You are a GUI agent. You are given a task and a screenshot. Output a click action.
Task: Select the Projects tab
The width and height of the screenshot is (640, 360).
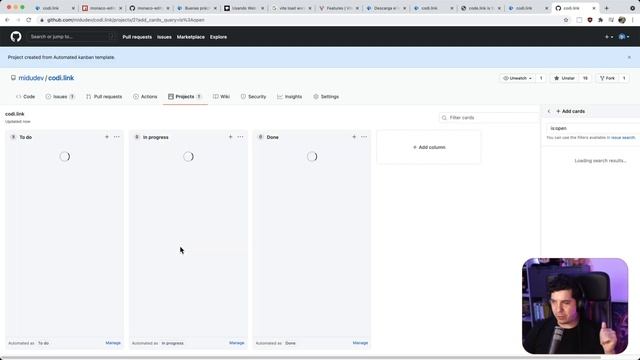tap(185, 97)
